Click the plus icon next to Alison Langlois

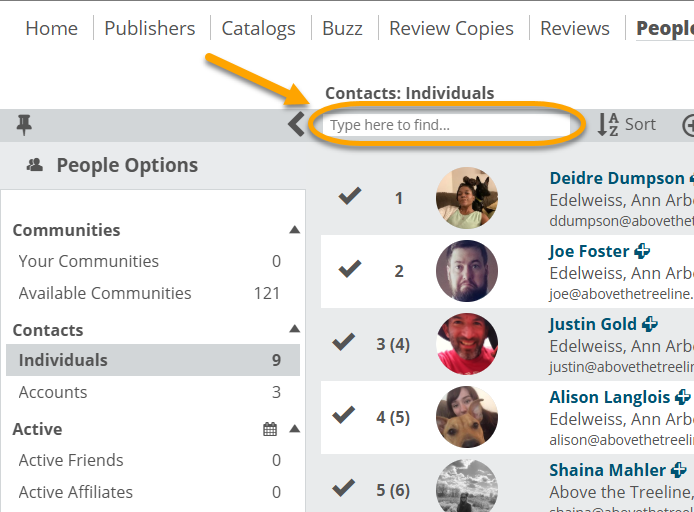point(682,397)
